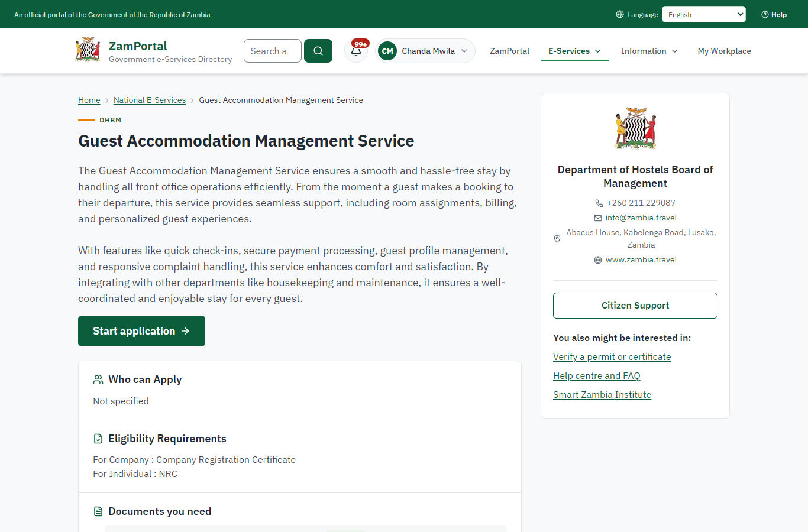
Task: Open the Smart Zambia Institute link
Action: click(602, 394)
